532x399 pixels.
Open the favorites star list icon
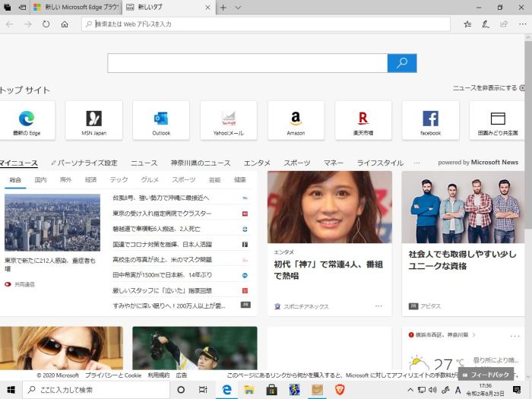click(x=467, y=24)
